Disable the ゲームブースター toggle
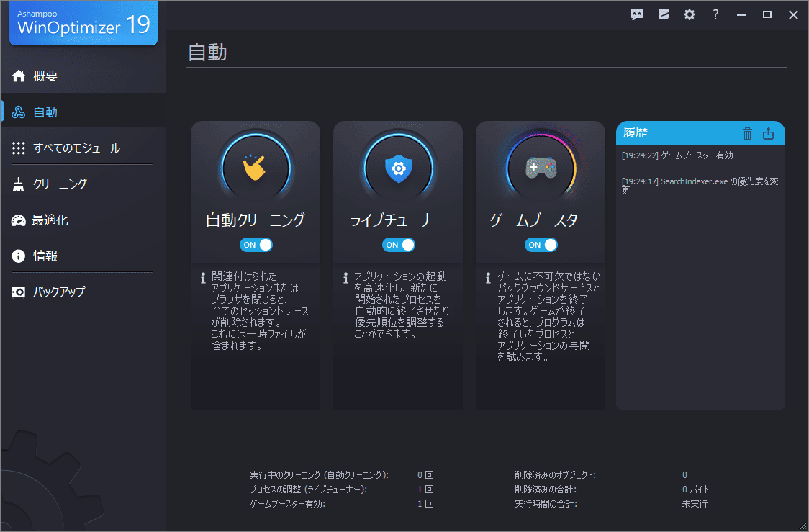The height and width of the screenshot is (532, 809). tap(541, 245)
